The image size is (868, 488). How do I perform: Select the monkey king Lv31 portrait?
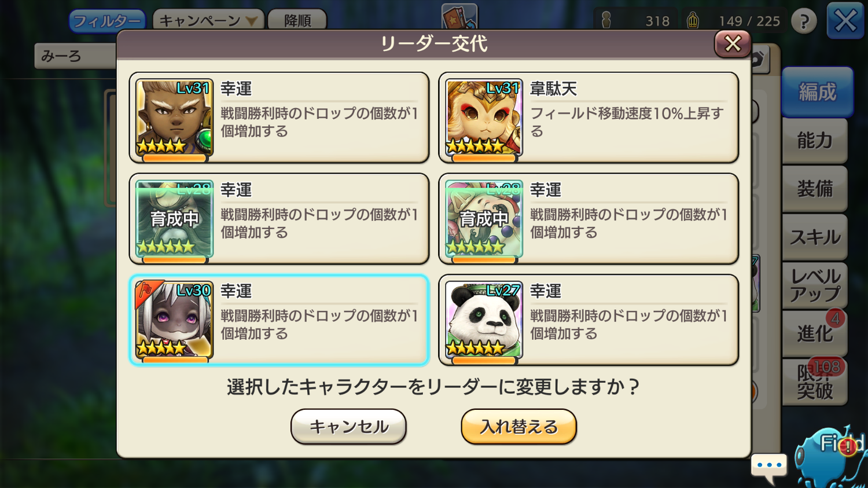coord(484,118)
